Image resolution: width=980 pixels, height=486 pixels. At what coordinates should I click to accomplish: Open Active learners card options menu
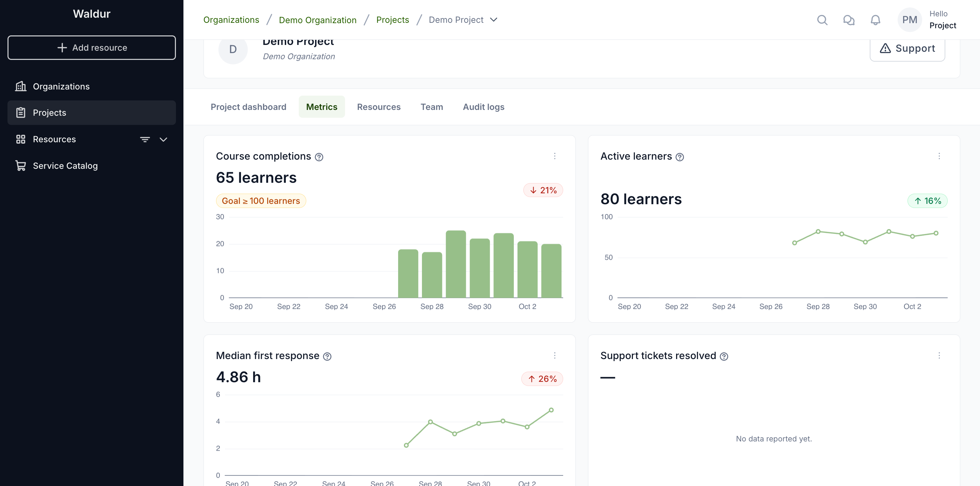click(939, 156)
